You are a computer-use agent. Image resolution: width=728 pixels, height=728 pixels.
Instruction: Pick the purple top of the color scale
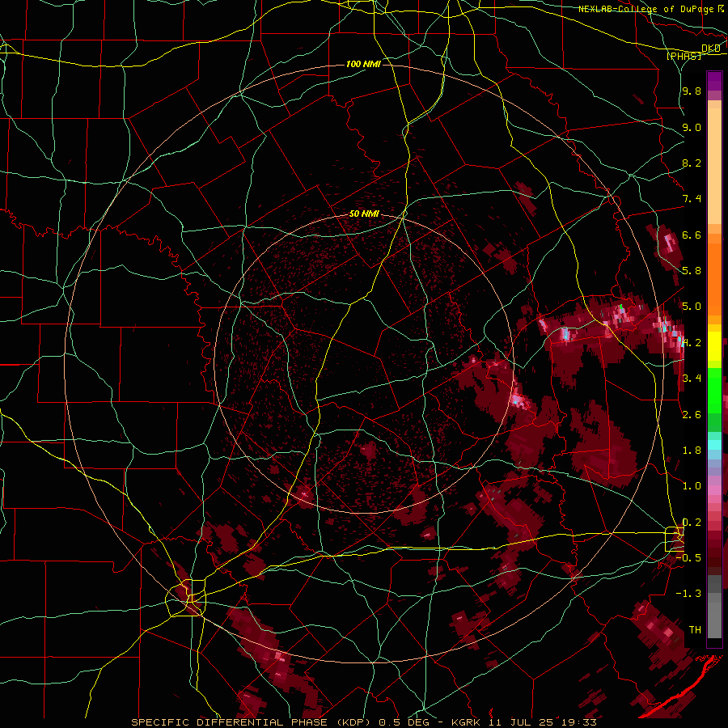click(x=714, y=81)
